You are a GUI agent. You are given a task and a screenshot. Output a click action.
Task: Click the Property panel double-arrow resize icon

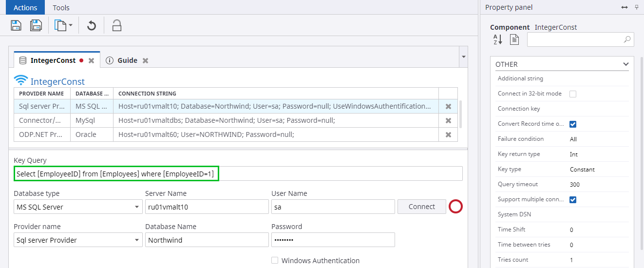pyautogui.click(x=625, y=7)
